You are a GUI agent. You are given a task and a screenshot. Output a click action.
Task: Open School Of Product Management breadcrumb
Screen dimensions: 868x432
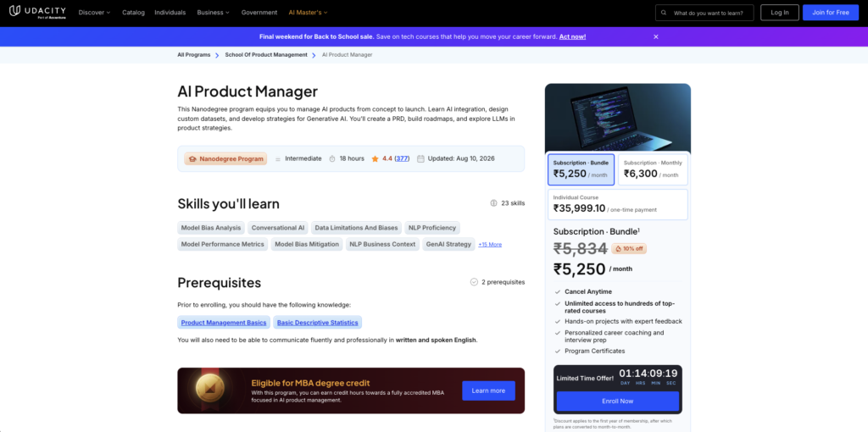[265, 55]
